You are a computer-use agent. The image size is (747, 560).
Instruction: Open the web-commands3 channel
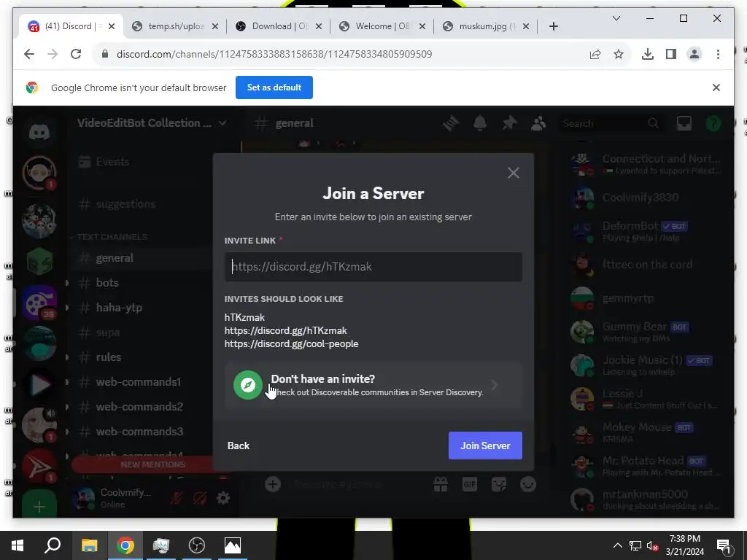(x=141, y=432)
